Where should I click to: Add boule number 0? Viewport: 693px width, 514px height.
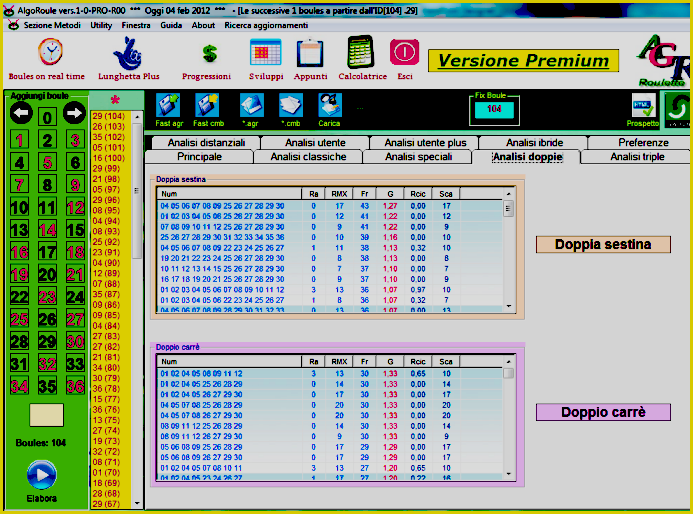tap(47, 118)
